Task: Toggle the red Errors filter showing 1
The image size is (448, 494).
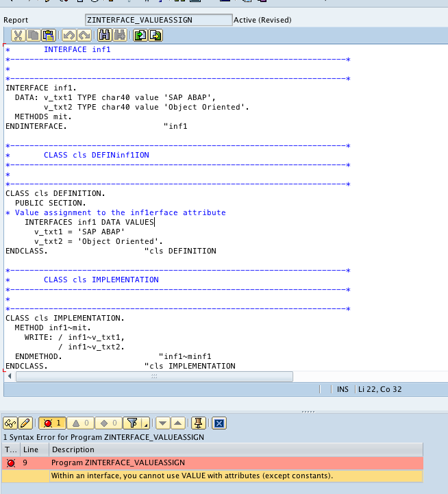Action: [51, 423]
